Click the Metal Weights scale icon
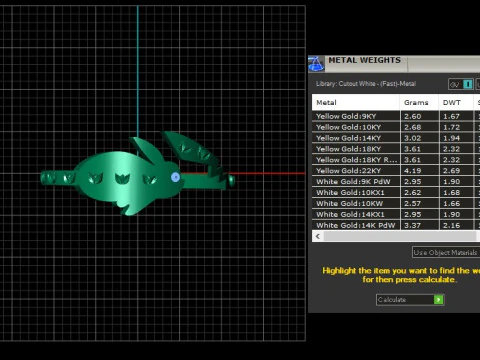This screenshot has height=360, width=480. click(316, 64)
